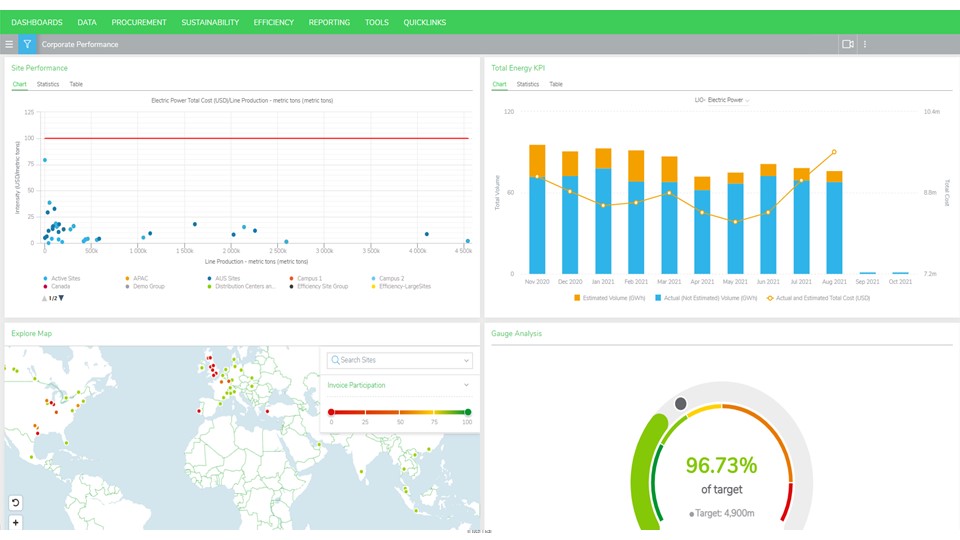Click the Nov 2020 bar in energy chart
960x540 pixels.
537,209
